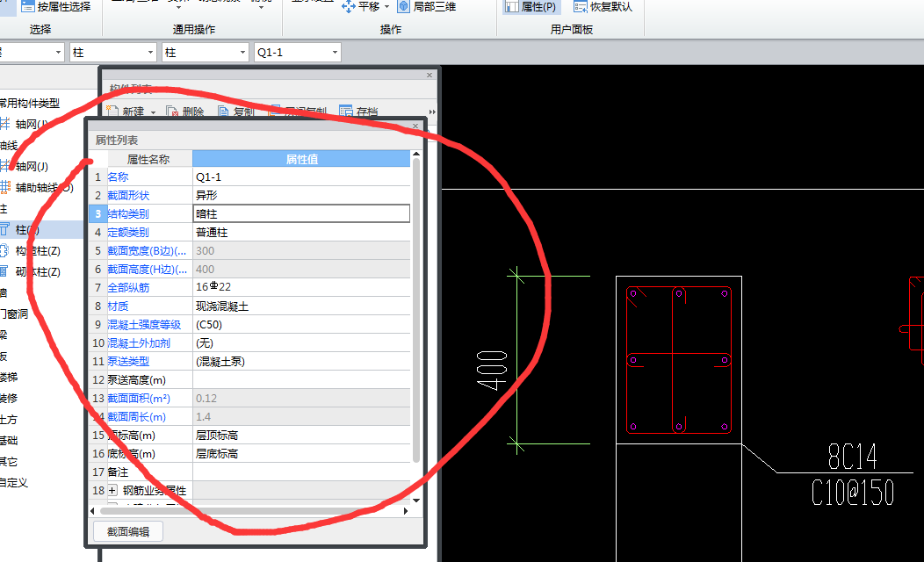
Task: Click the 定额类别 value 普通柱
Action: (x=301, y=232)
